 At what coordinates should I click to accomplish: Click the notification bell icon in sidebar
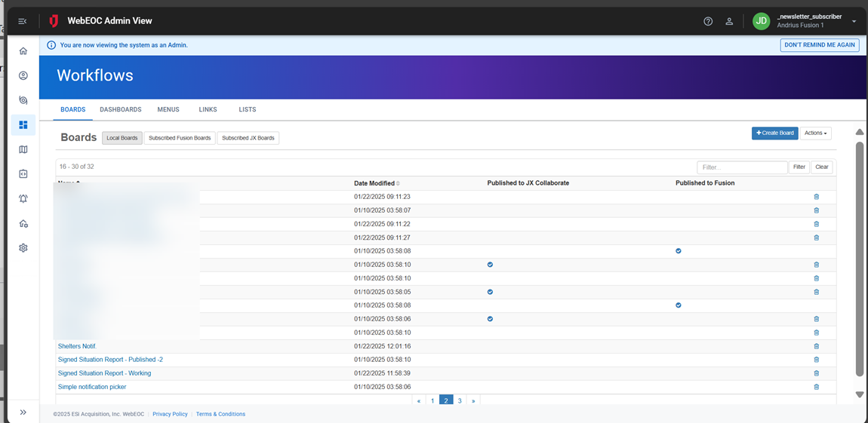tap(23, 199)
